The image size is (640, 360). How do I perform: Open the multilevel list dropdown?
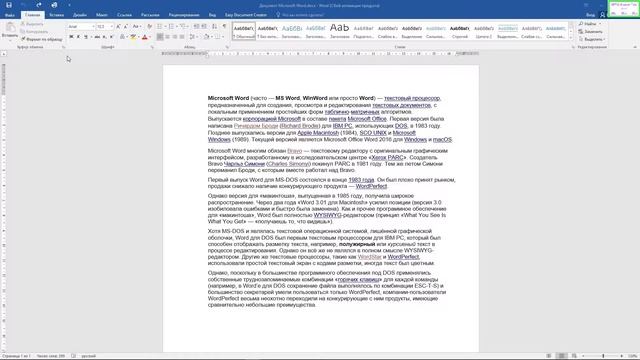(x=188, y=27)
